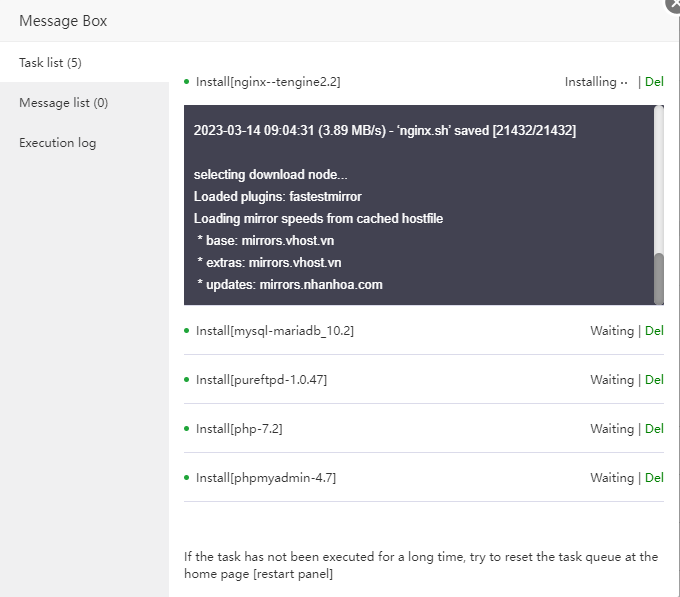This screenshot has width=680, height=597.
Task: Open the Task list (5) tab
Action: tap(84, 62)
